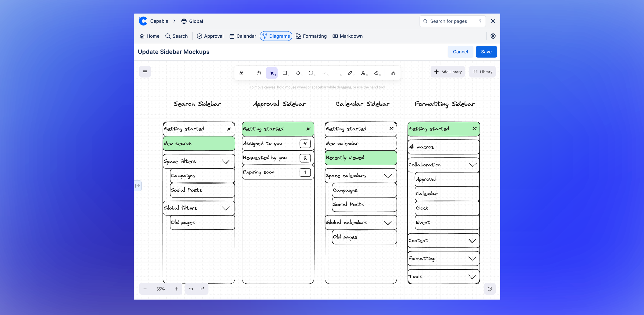Switch to the Formatting tab
The image size is (644, 315).
311,36
